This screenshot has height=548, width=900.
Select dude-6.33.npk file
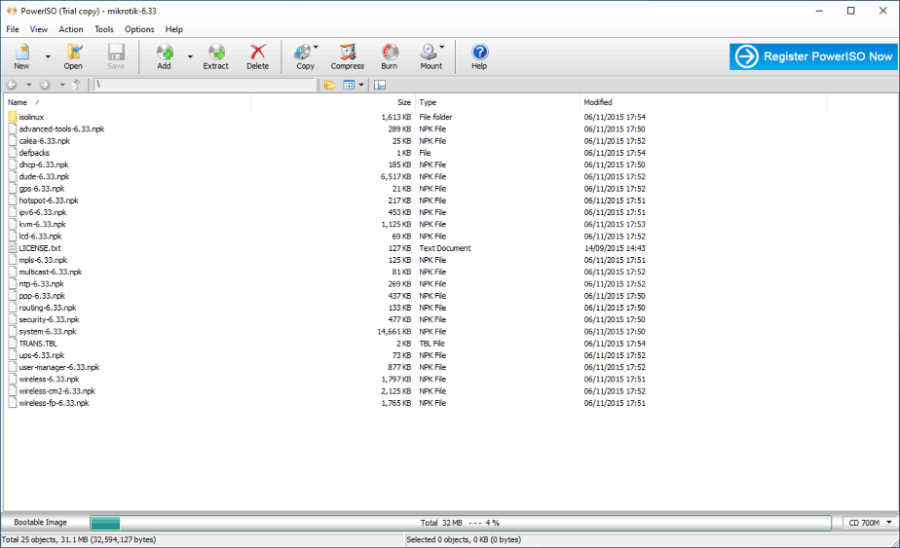click(44, 177)
